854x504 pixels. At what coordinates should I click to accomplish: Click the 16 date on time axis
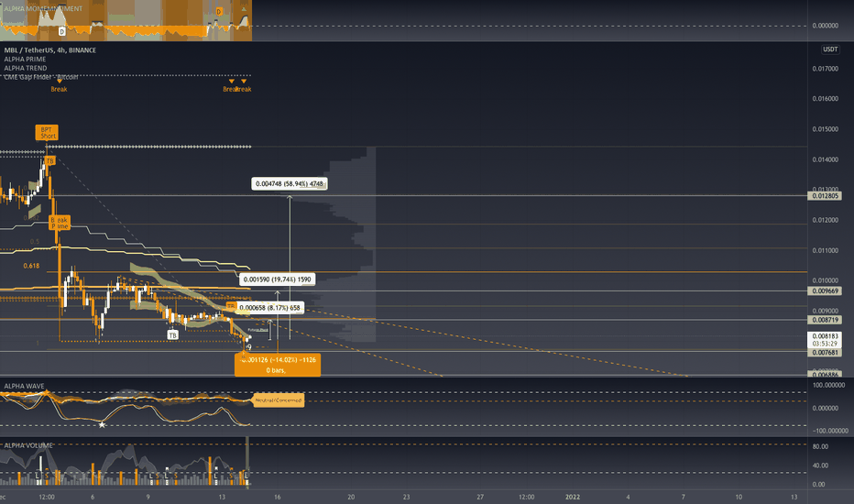pos(278,497)
